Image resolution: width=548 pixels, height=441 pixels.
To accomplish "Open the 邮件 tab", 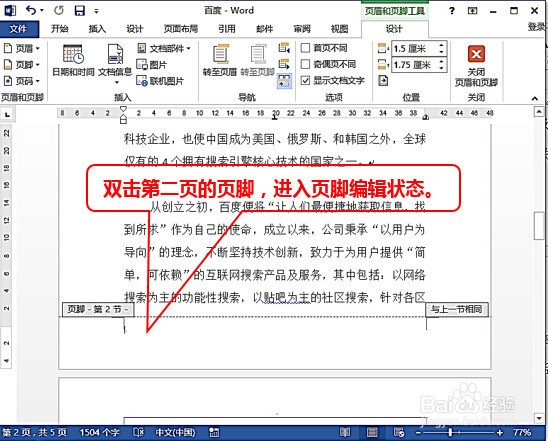I will [x=265, y=29].
